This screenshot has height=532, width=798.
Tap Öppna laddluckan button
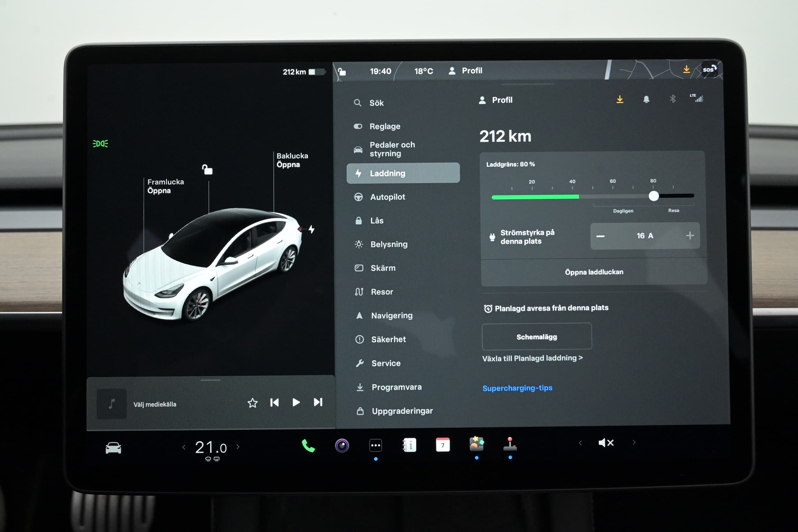tap(594, 272)
